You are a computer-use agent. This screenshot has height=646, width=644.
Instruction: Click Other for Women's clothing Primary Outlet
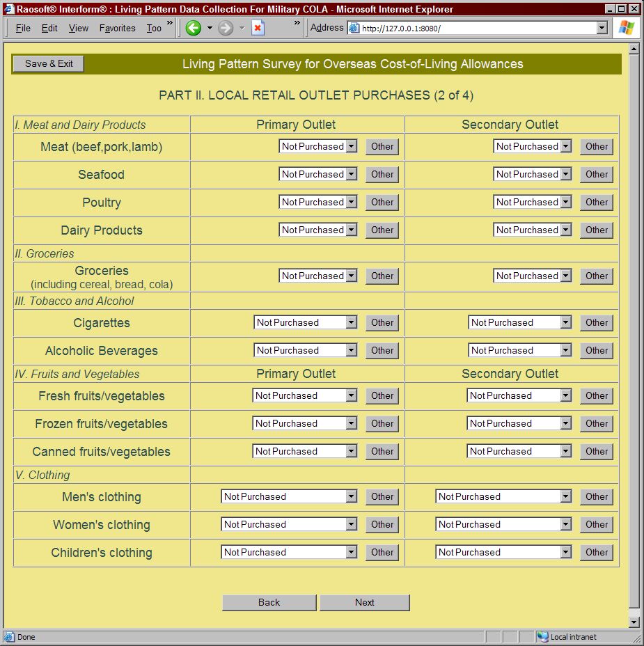point(382,524)
